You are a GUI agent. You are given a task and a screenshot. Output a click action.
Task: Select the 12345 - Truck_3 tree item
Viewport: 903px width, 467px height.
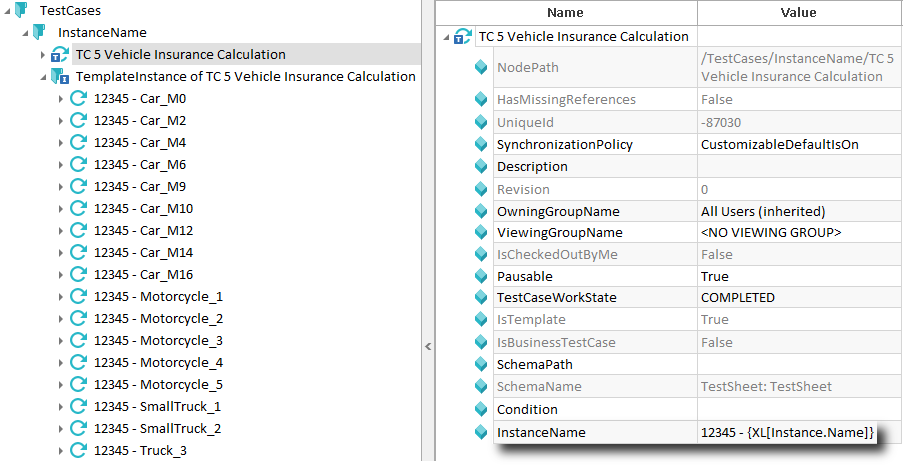coord(140,451)
